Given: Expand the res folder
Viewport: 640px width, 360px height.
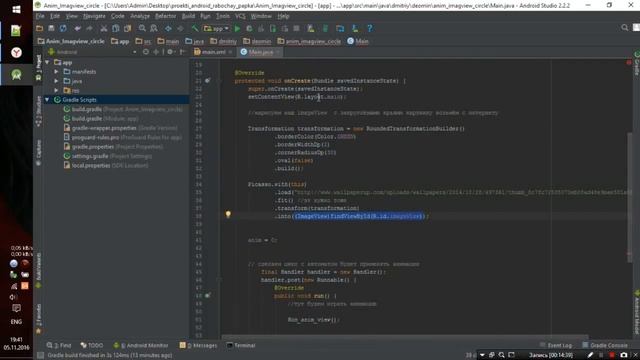Looking at the screenshot, I should (56, 91).
